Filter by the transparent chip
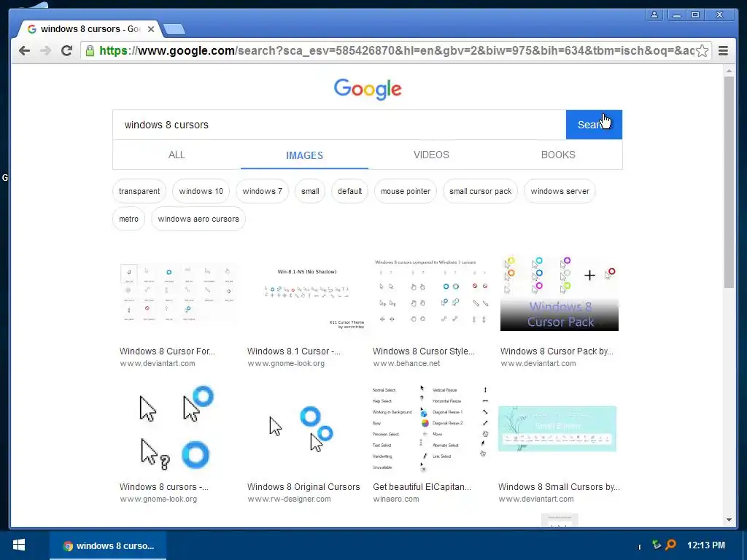This screenshot has height=560, width=747. click(x=139, y=191)
